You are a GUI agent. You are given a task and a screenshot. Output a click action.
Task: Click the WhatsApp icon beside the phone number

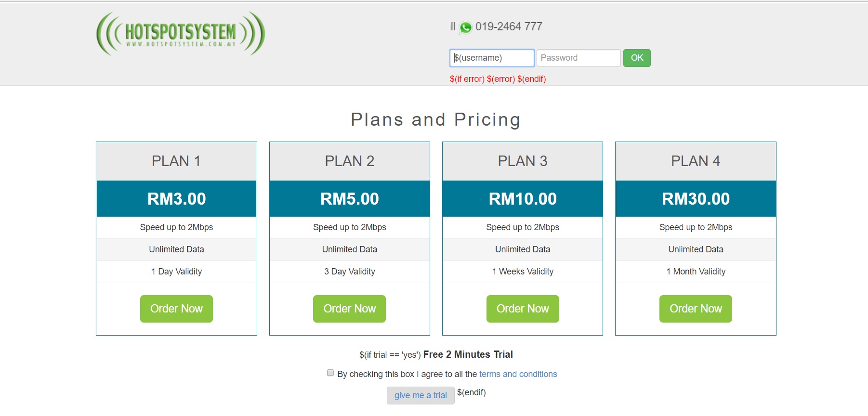click(x=464, y=27)
